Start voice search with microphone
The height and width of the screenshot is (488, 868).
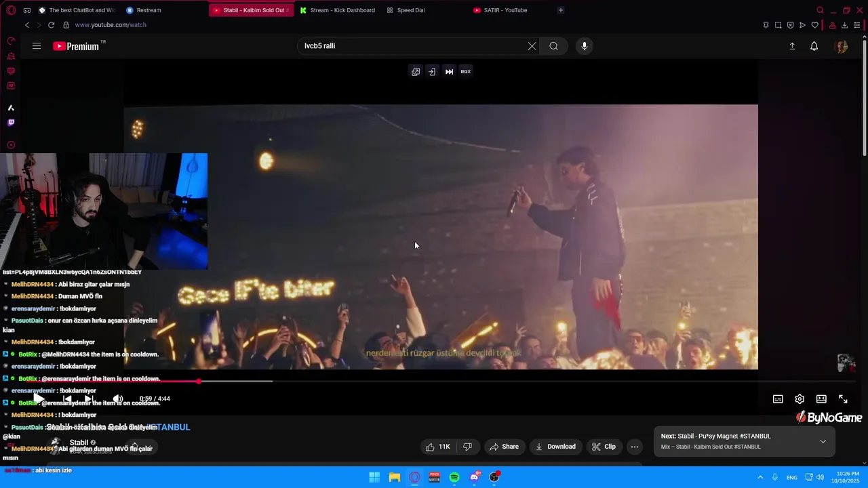tap(585, 46)
